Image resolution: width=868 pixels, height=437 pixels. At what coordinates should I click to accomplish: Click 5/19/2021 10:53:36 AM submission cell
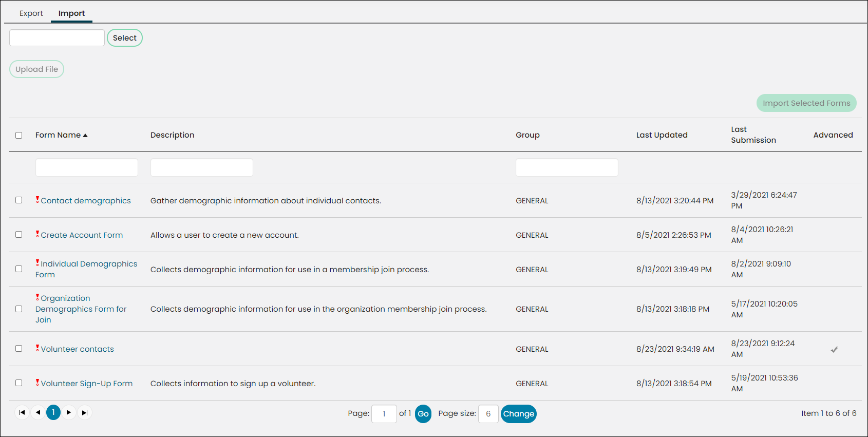point(765,383)
